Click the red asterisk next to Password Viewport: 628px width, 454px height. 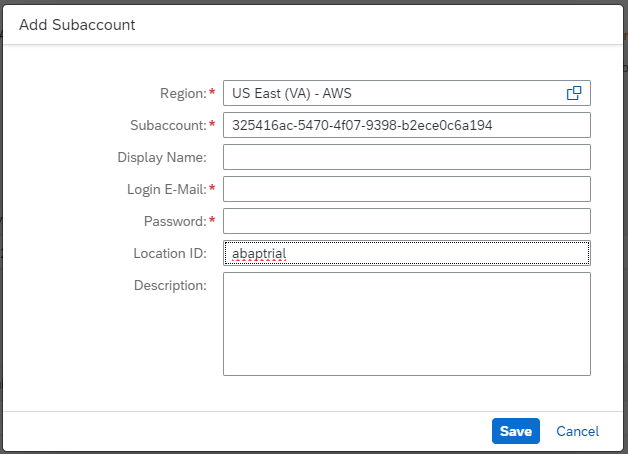(x=212, y=220)
